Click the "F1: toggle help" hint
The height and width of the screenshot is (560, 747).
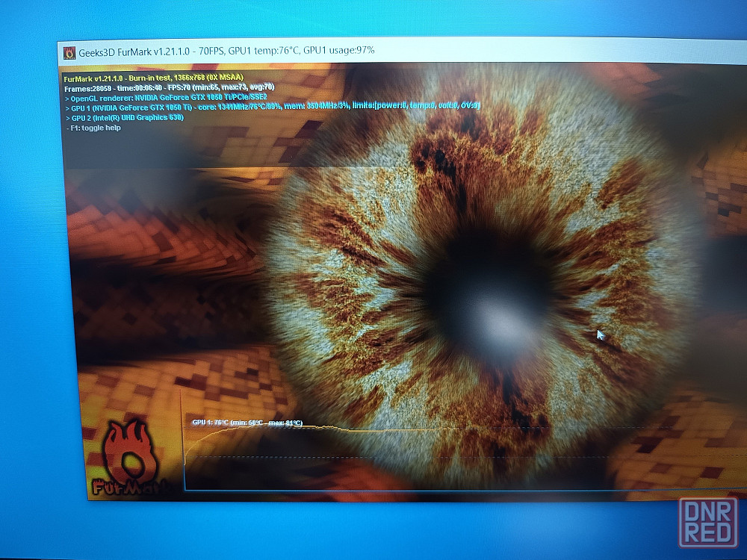click(x=94, y=128)
